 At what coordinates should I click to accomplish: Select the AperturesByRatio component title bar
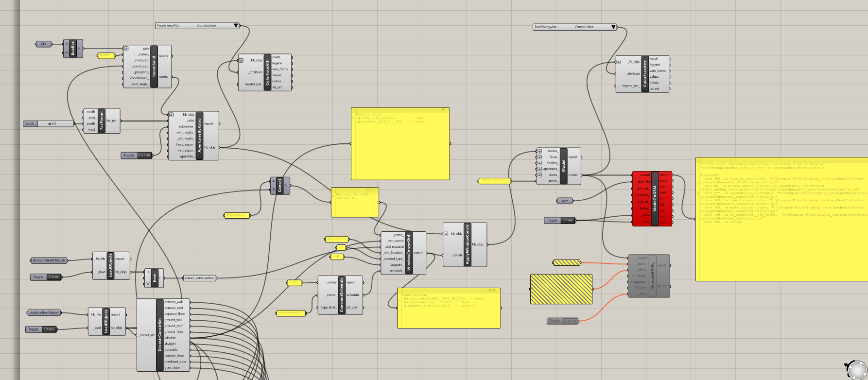200,136
